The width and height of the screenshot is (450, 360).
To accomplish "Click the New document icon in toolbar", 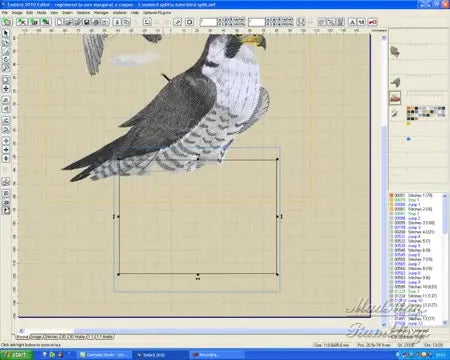I will click(59, 22).
